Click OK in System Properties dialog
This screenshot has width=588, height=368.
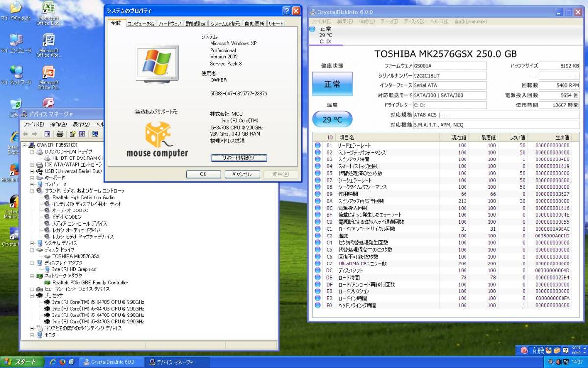click(203, 174)
